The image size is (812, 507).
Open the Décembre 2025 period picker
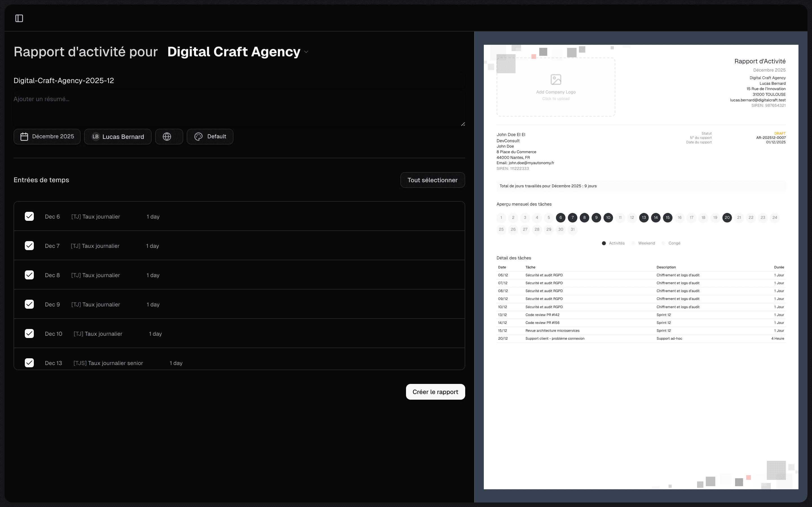tap(47, 137)
